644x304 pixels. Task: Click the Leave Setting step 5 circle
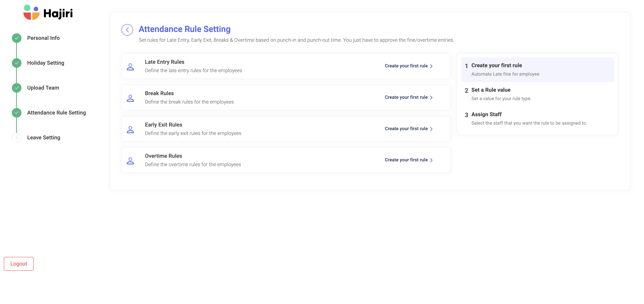click(x=16, y=138)
